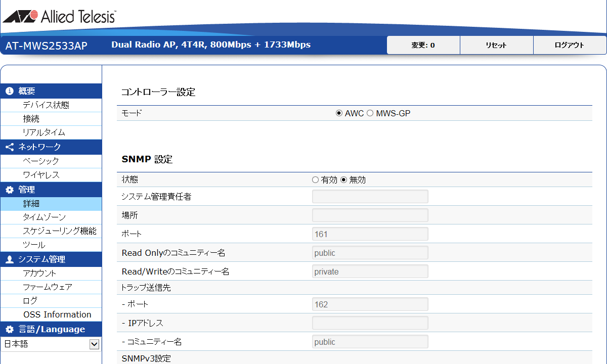Open the スケジューリング機能 menu item
The width and height of the screenshot is (607, 364).
click(x=59, y=231)
